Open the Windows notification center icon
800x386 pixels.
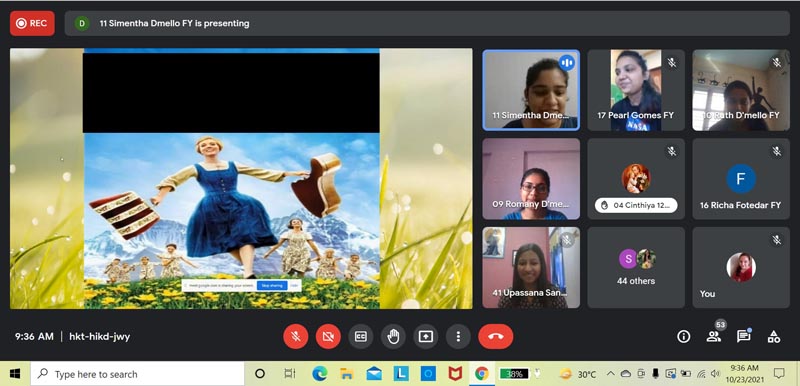point(779,374)
